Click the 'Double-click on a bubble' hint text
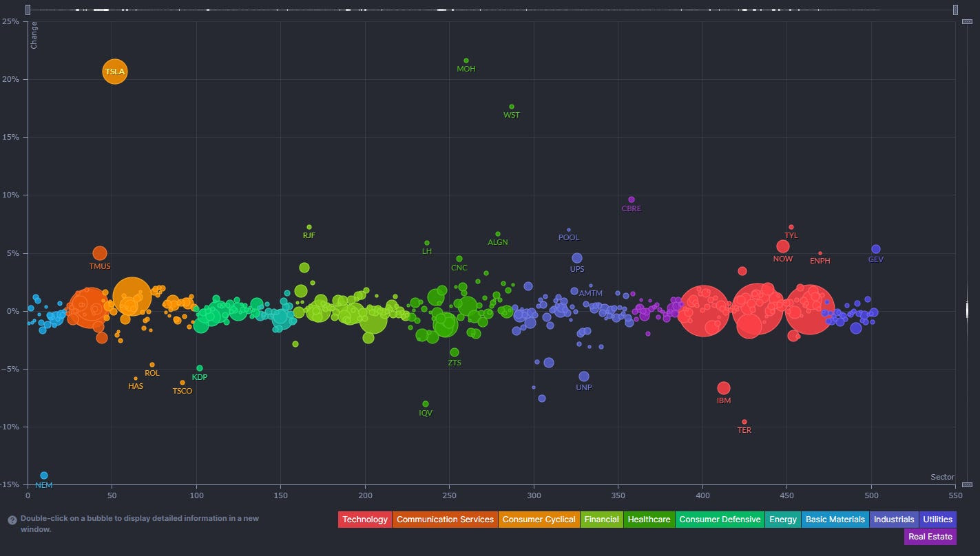 [140, 524]
